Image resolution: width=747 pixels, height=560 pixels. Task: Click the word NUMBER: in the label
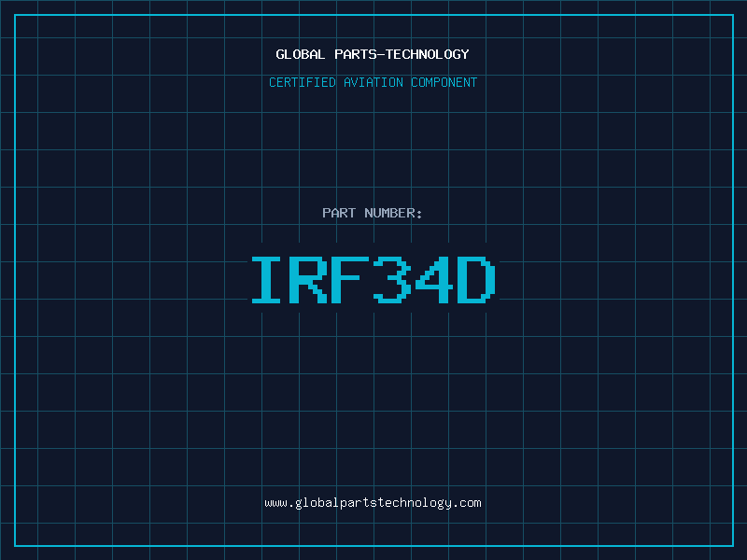tap(393, 213)
